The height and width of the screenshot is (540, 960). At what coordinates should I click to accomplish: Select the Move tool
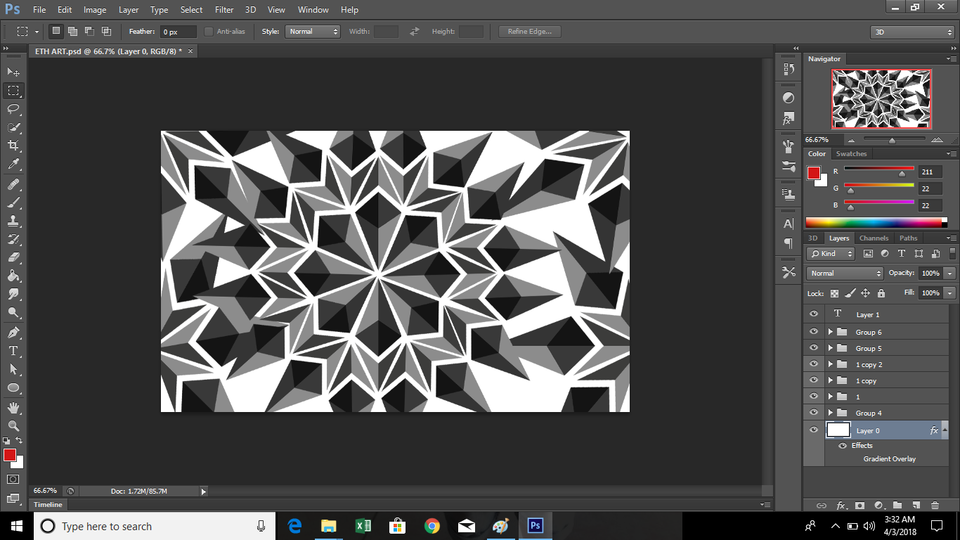pyautogui.click(x=14, y=72)
